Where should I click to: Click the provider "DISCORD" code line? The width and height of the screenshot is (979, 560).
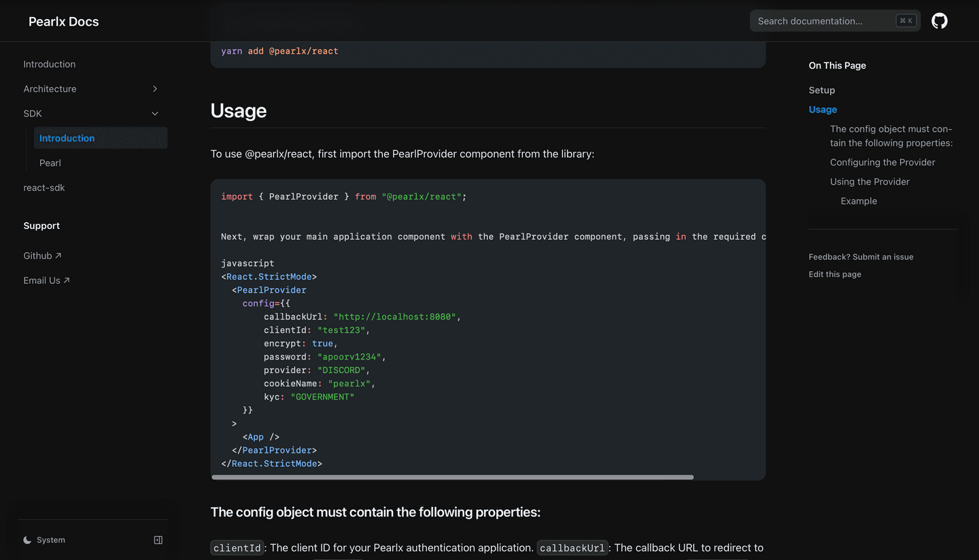pos(317,370)
